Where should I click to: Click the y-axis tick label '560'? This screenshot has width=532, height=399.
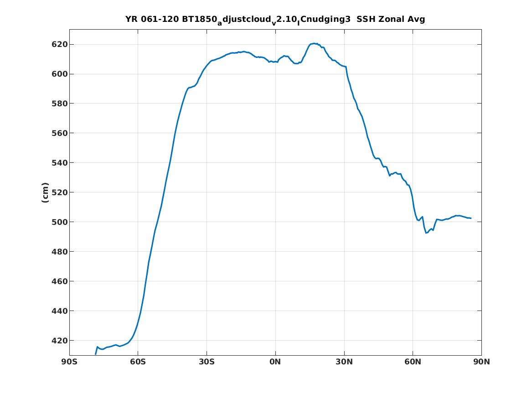pyautogui.click(x=60, y=133)
